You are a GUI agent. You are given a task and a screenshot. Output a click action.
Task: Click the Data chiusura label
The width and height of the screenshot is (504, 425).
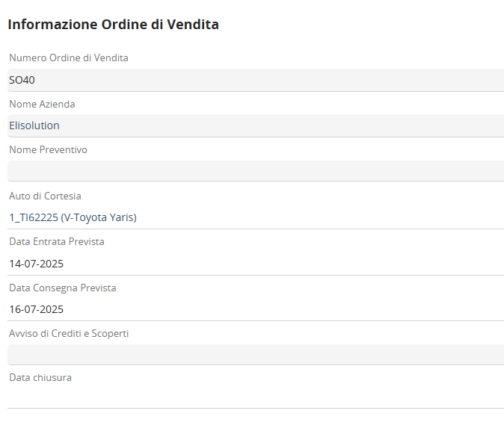pyautogui.click(x=40, y=377)
